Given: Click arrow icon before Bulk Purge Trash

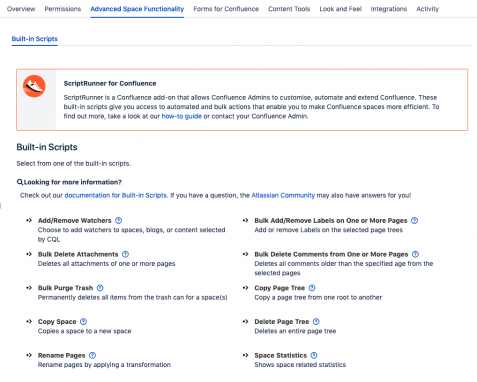Looking at the screenshot, I should coord(29,288).
